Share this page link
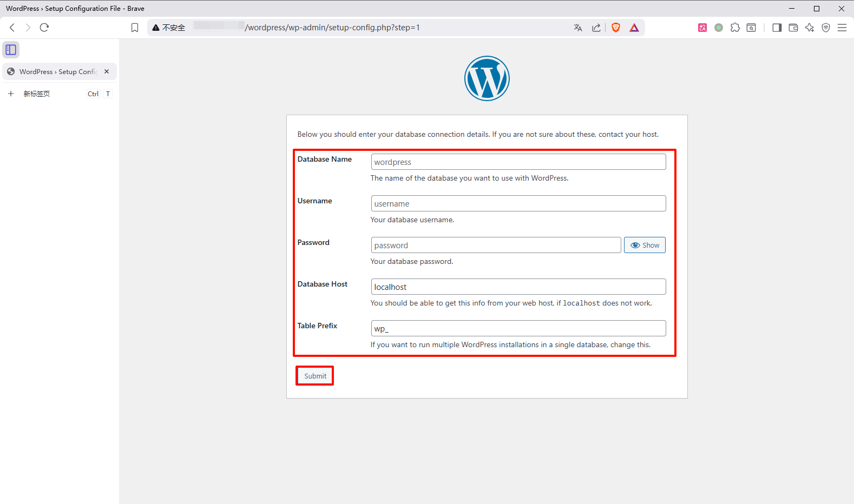This screenshot has height=504, width=854. pos(596,28)
